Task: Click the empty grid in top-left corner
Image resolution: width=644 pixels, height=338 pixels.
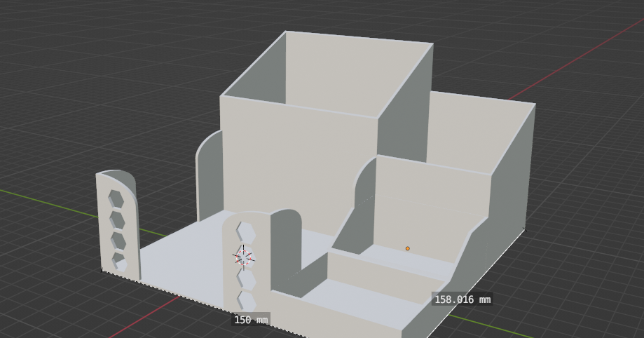Action: (x=56, y=42)
